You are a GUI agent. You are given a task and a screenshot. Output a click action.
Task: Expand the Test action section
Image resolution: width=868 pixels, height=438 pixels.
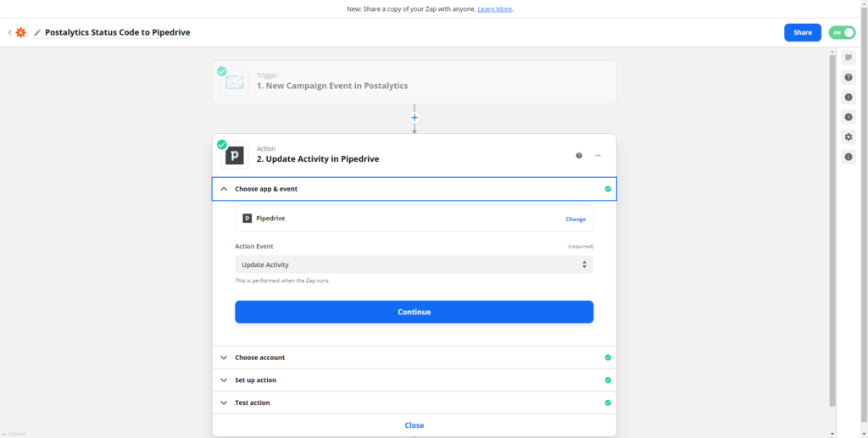click(414, 402)
